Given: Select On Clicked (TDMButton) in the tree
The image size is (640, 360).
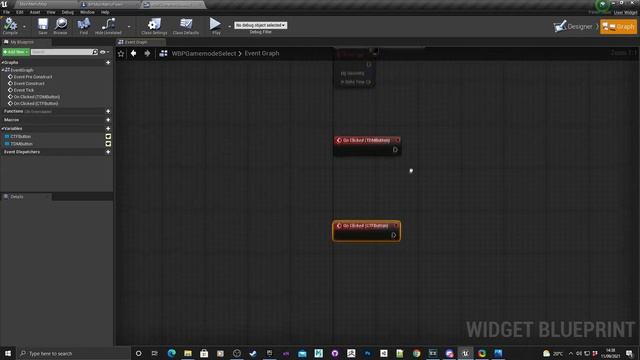Looking at the screenshot, I should [x=37, y=97].
